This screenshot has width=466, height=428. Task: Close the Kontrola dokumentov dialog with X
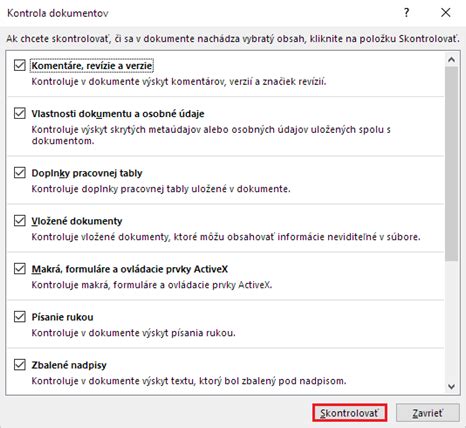click(x=446, y=13)
